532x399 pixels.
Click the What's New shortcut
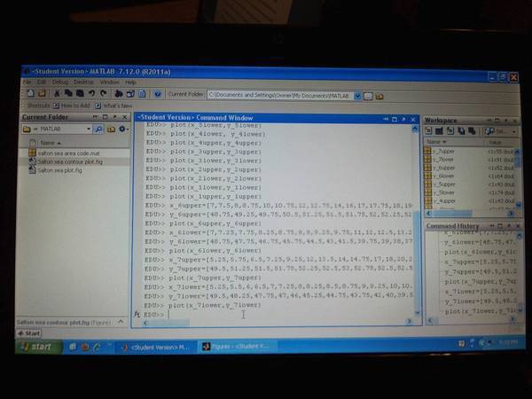[x=114, y=106]
